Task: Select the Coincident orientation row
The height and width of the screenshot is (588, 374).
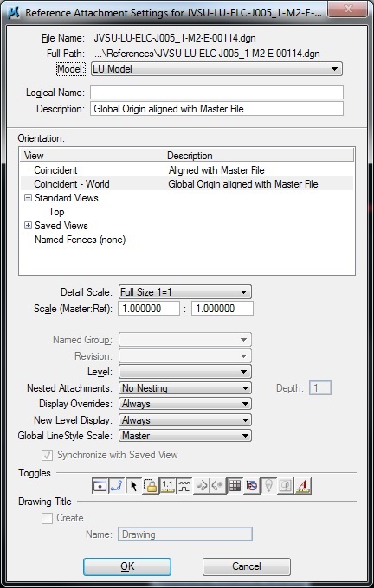Action: (x=187, y=170)
